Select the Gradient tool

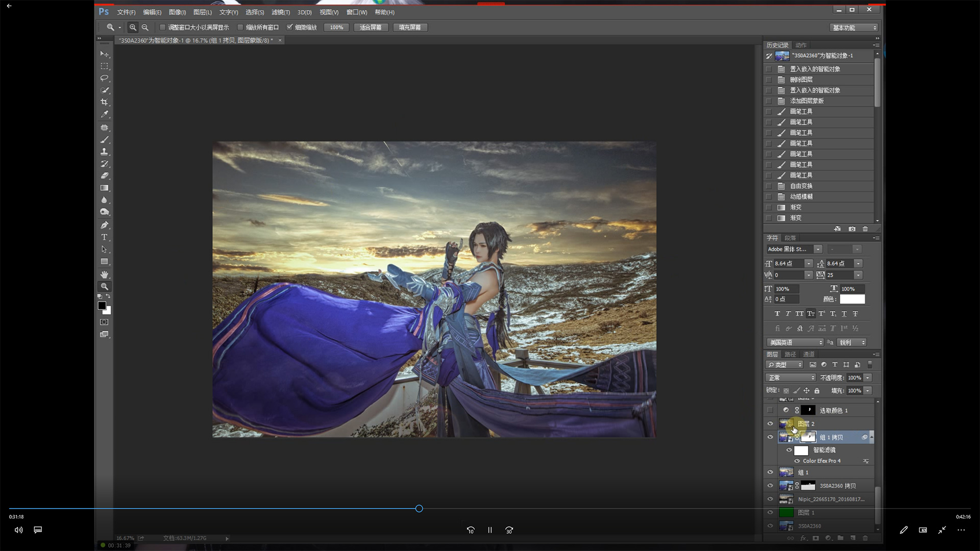tap(104, 188)
